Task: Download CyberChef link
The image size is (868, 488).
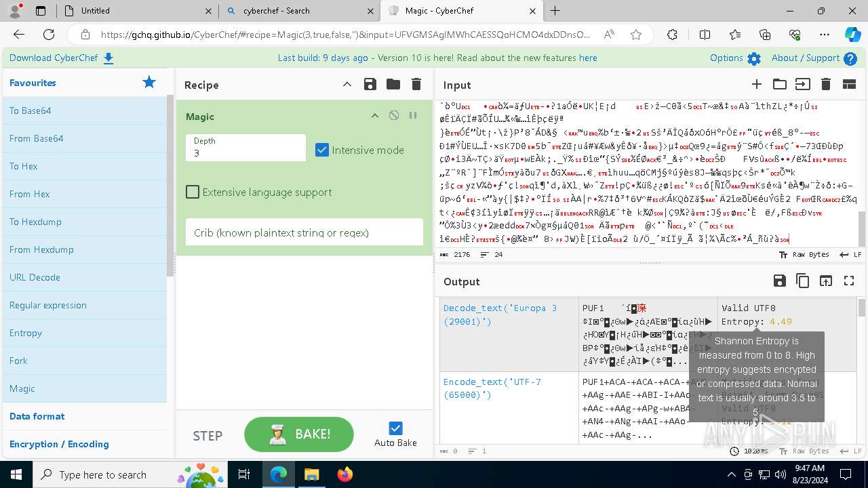Action: (61, 58)
